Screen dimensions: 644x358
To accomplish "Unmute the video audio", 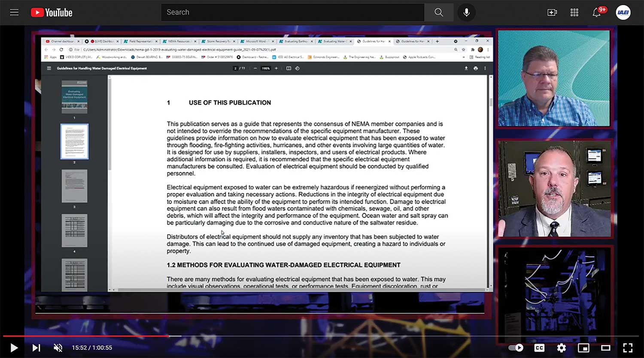I will point(58,348).
